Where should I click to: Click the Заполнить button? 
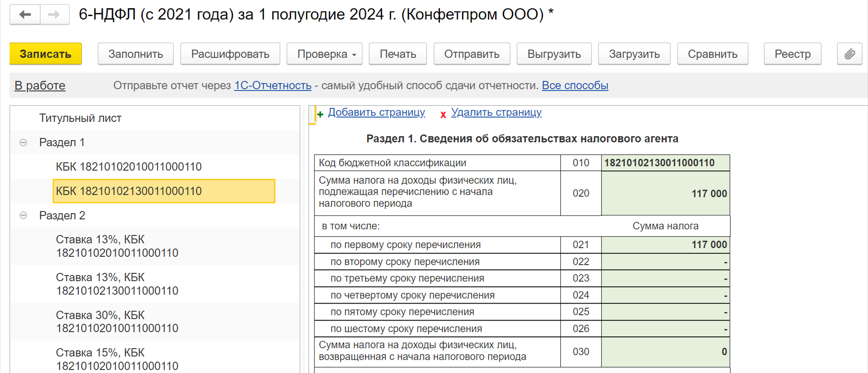pyautogui.click(x=135, y=54)
